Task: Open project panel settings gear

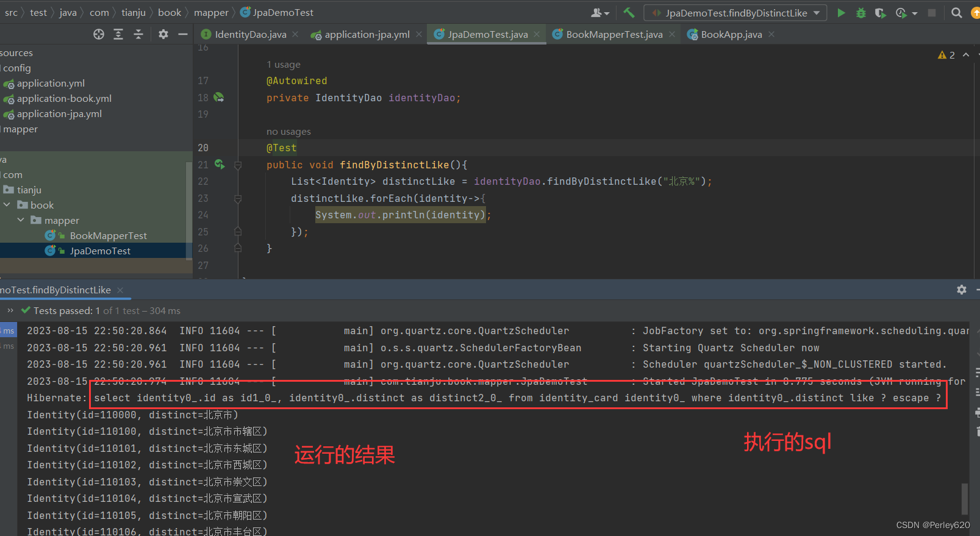Action: tap(163, 34)
